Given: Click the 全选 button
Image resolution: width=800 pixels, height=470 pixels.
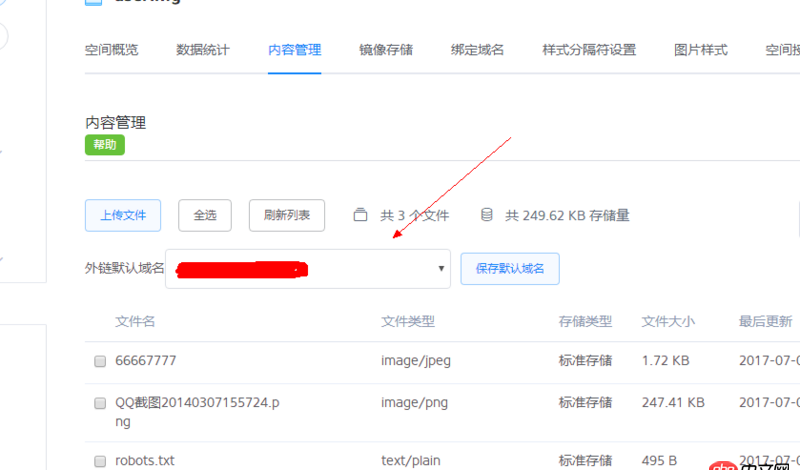Looking at the screenshot, I should tap(205, 215).
